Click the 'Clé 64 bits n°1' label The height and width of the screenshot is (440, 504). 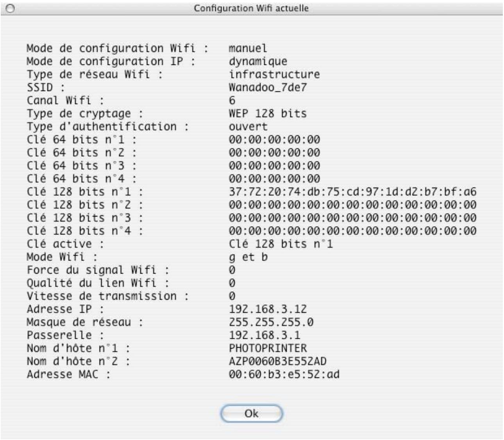pos(82,140)
